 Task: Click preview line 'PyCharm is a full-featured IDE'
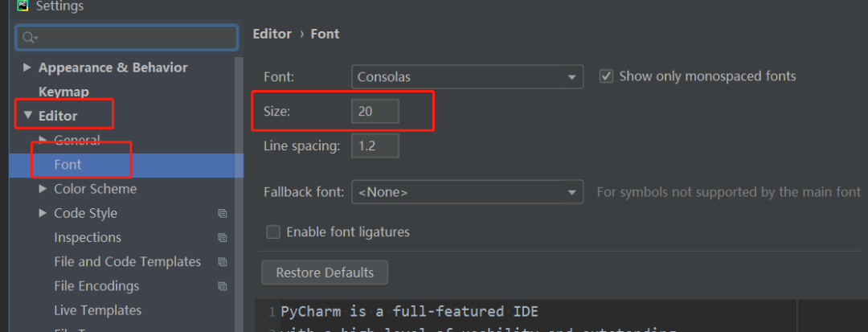tap(409, 312)
